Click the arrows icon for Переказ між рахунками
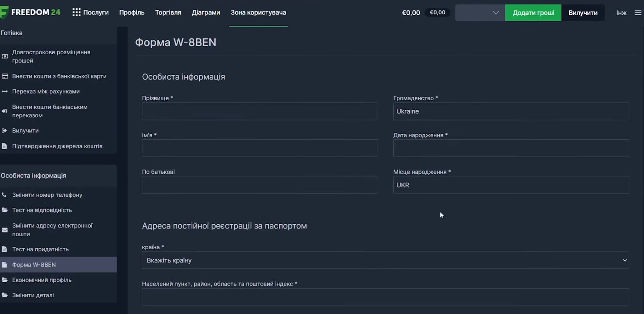Image resolution: width=644 pixels, height=314 pixels. pyautogui.click(x=5, y=91)
